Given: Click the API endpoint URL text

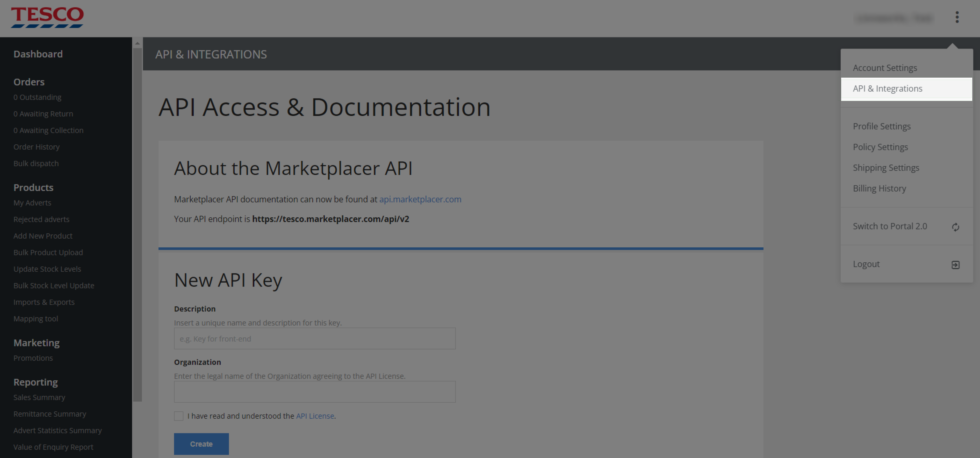Looking at the screenshot, I should click(330, 219).
